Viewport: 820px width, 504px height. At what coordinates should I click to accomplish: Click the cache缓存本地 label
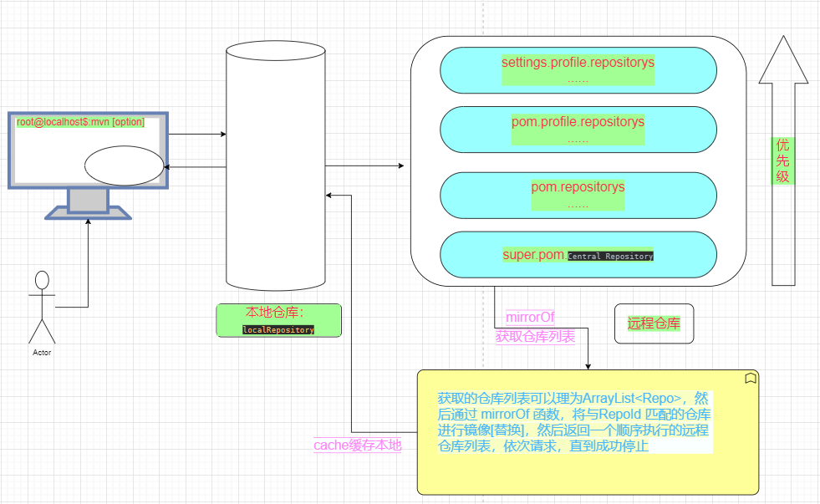point(357,445)
